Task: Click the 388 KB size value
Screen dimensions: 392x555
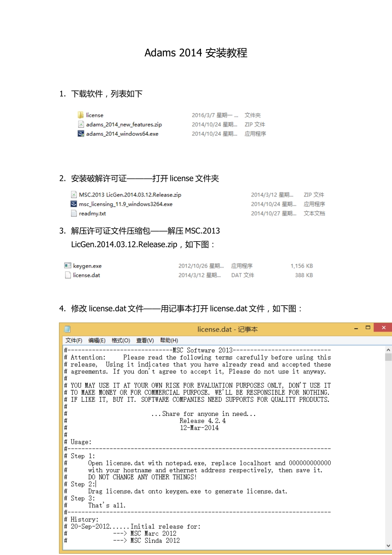Action: pos(304,275)
